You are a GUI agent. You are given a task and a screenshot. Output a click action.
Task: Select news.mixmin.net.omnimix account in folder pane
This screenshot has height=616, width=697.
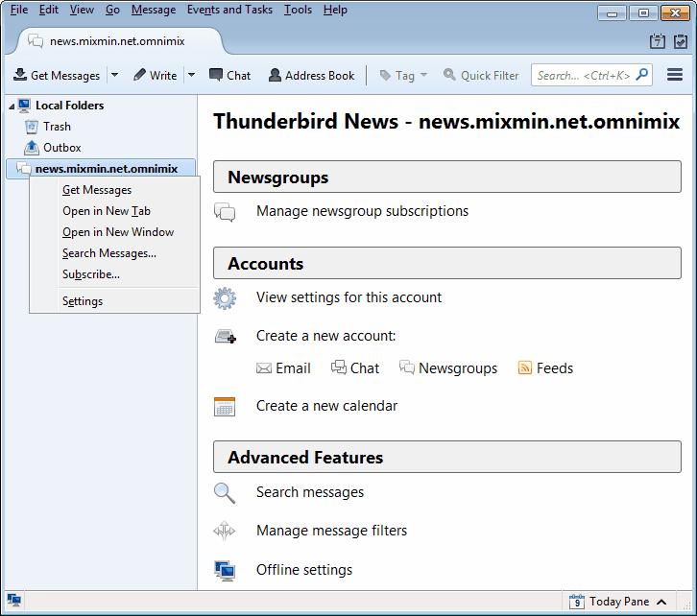[x=101, y=169]
